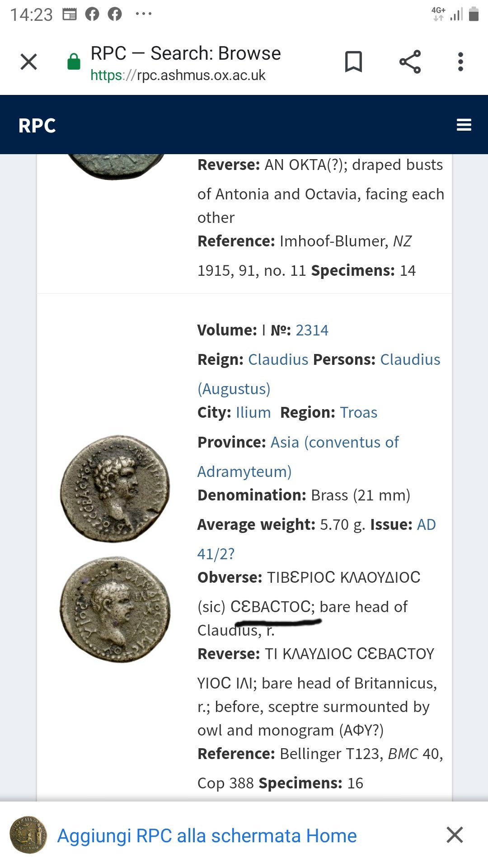Viewport: 488px width, 868px height.
Task: Open the share icon
Action: click(410, 62)
